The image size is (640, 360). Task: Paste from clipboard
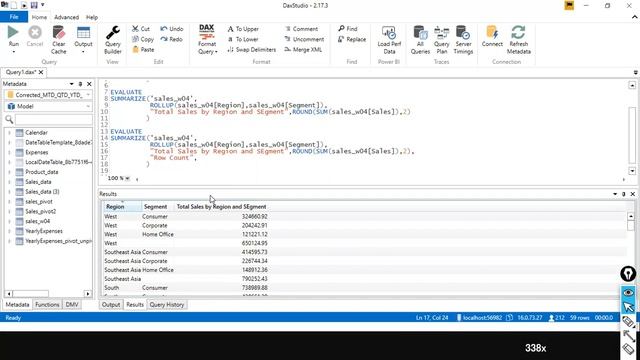coord(143,49)
